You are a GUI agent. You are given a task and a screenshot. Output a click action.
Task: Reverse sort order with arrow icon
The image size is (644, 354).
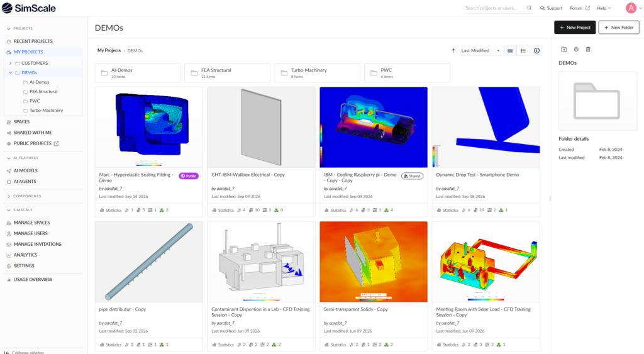[x=453, y=50]
